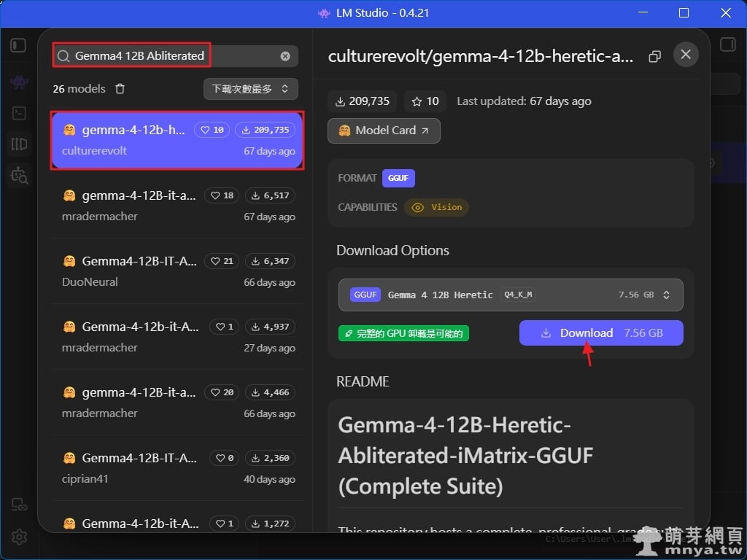Select the DuoNeural Gemma4-12B-IT result
The height and width of the screenshot is (560, 747).
click(x=177, y=271)
